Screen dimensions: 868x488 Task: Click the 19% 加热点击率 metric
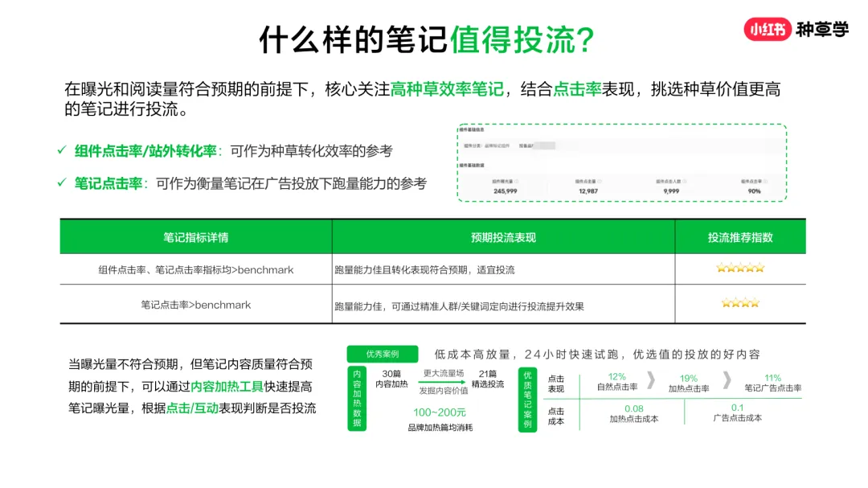point(688,383)
